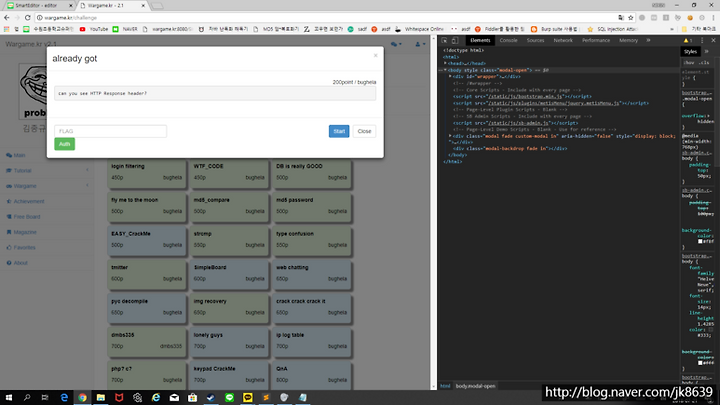This screenshot has height=405, width=720.
Task: Switch to Network tab in DevTools
Action: tap(563, 40)
